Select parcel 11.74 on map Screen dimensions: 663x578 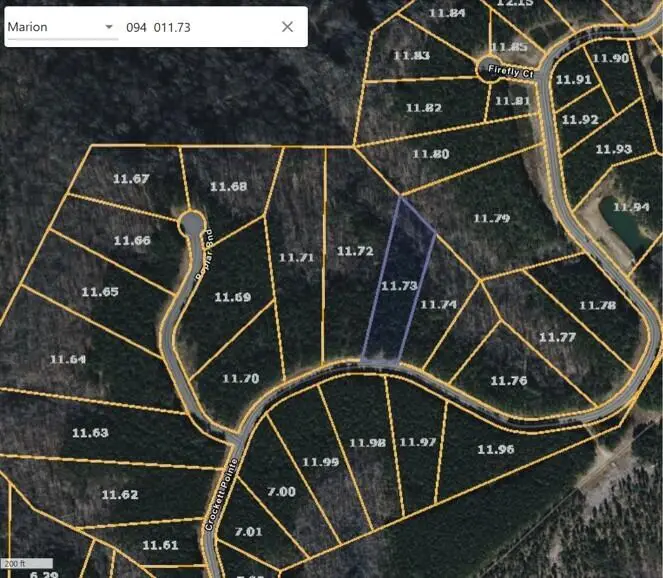pyautogui.click(x=438, y=304)
